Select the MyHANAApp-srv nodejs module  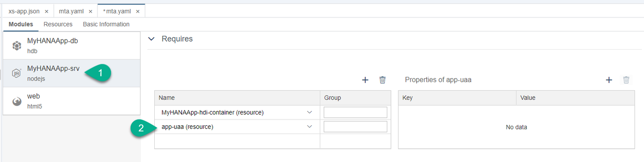pyautogui.click(x=72, y=73)
